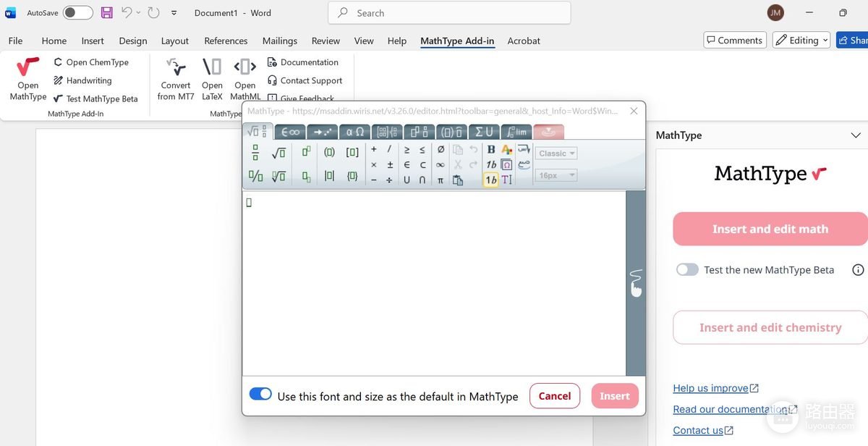Collapse the MathType side pane chevron

click(856, 135)
